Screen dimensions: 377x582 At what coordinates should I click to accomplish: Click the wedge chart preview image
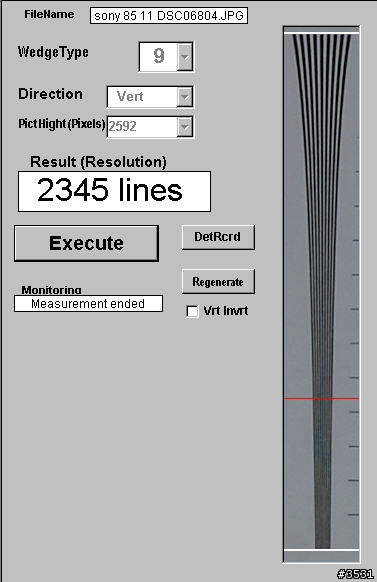(322, 294)
